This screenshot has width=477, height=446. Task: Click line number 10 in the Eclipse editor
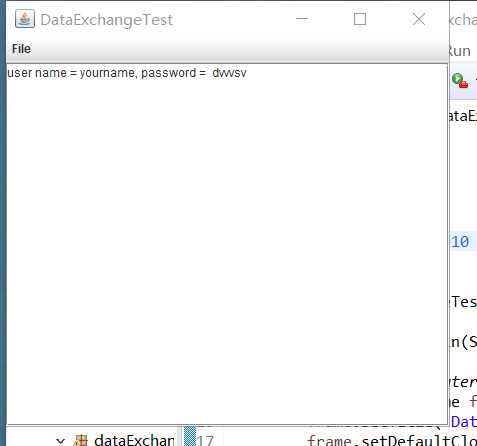pyautogui.click(x=460, y=242)
